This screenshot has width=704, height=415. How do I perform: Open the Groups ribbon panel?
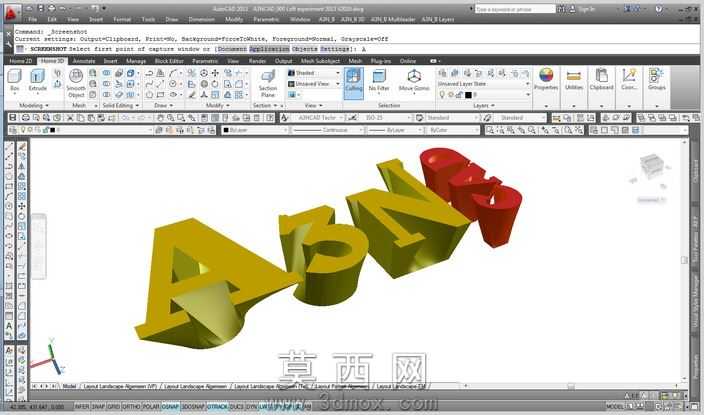(x=656, y=79)
